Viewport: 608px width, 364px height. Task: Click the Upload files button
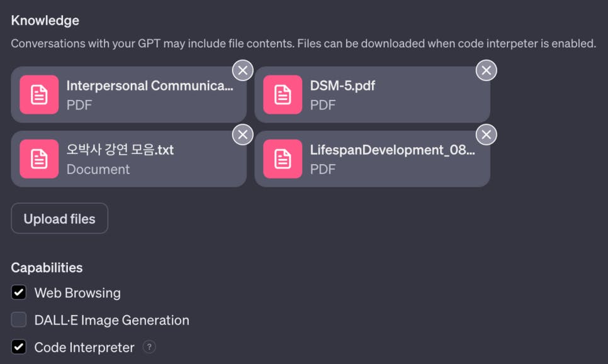tap(60, 219)
